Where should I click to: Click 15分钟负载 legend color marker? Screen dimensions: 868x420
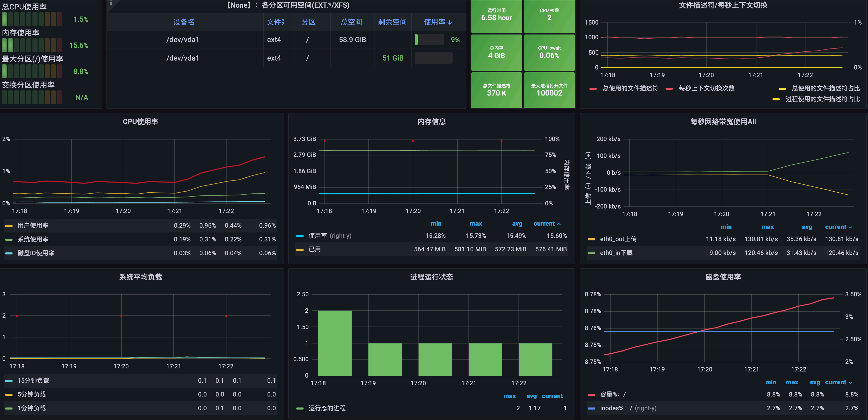(9, 381)
